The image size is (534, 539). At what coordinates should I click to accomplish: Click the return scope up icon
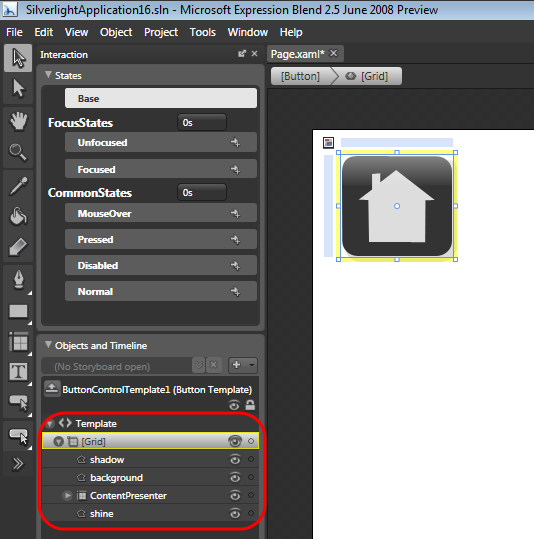pos(52,388)
